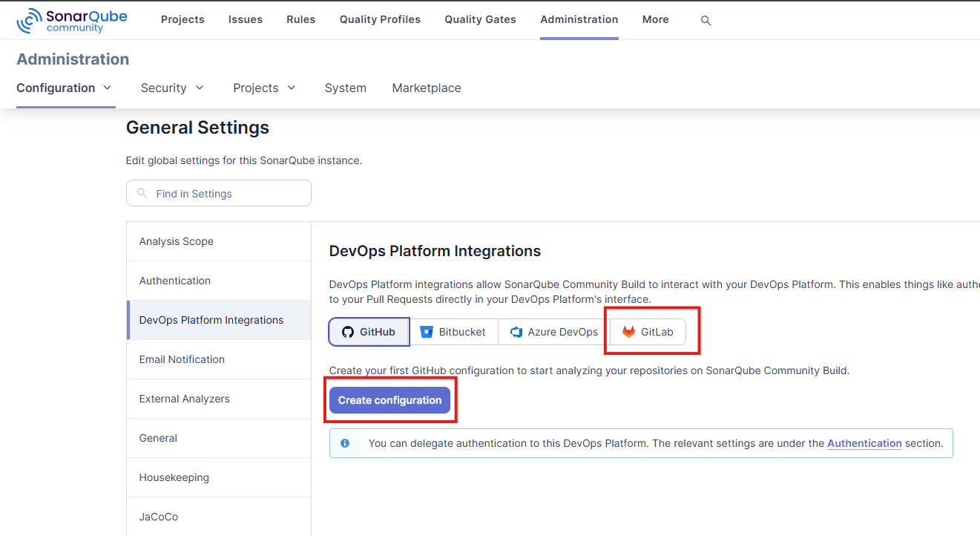Click the SonarQube community logo

click(72, 20)
